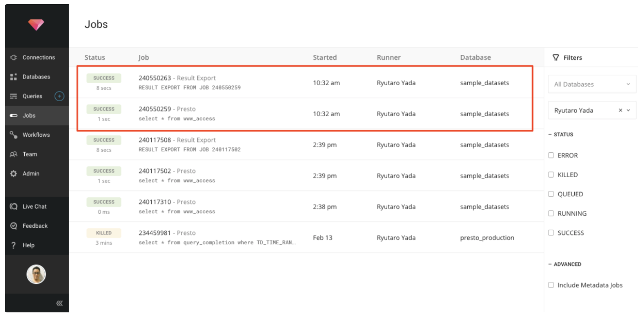Go to Team in sidebar

coord(30,154)
